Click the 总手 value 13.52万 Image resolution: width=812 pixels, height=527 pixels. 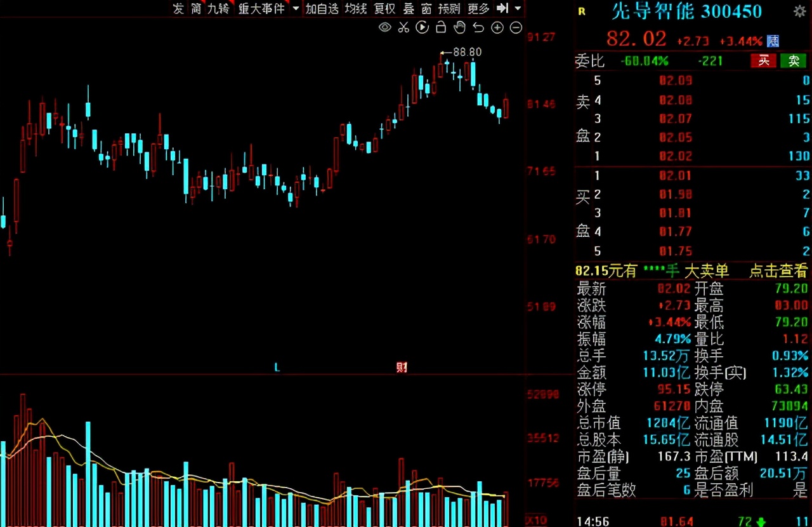click(x=665, y=356)
